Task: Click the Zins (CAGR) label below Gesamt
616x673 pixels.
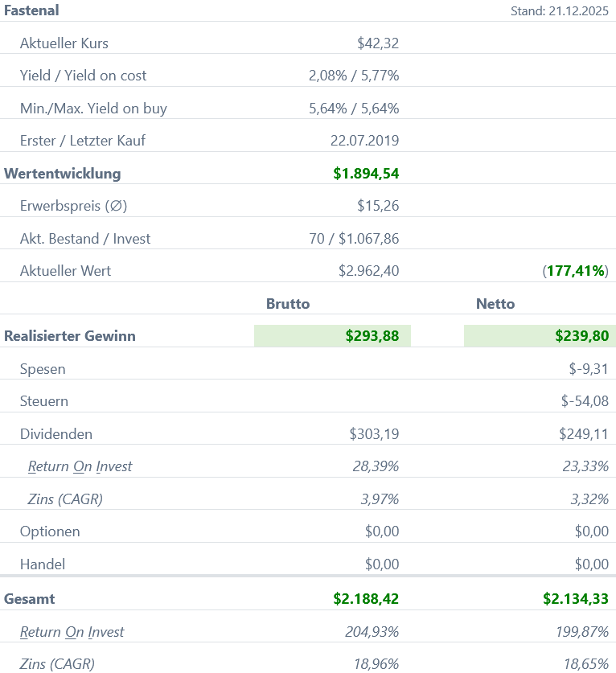Action: pyautogui.click(x=57, y=664)
